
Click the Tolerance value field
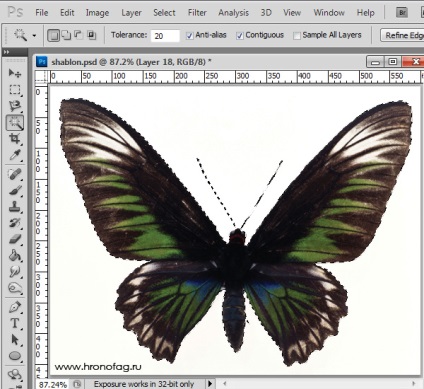(165, 35)
